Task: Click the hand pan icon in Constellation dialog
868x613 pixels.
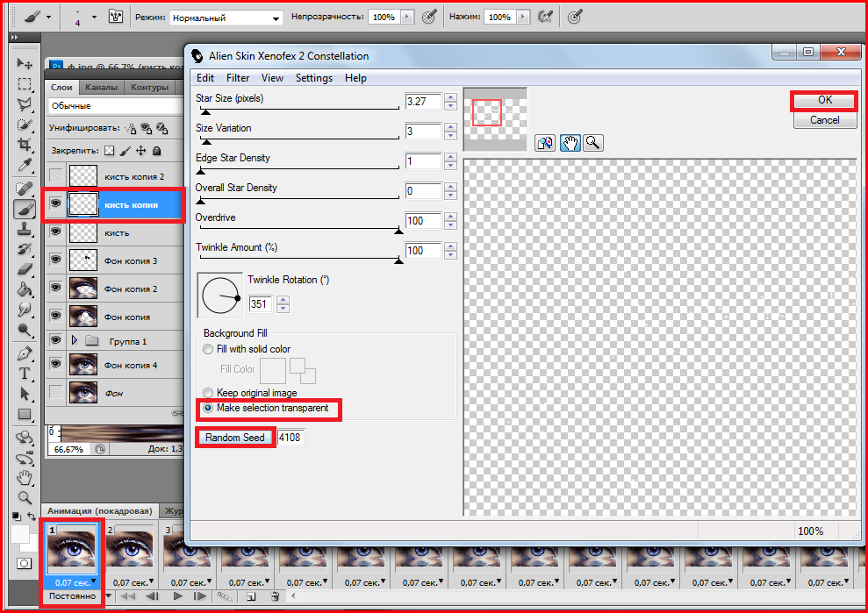Action: click(570, 143)
